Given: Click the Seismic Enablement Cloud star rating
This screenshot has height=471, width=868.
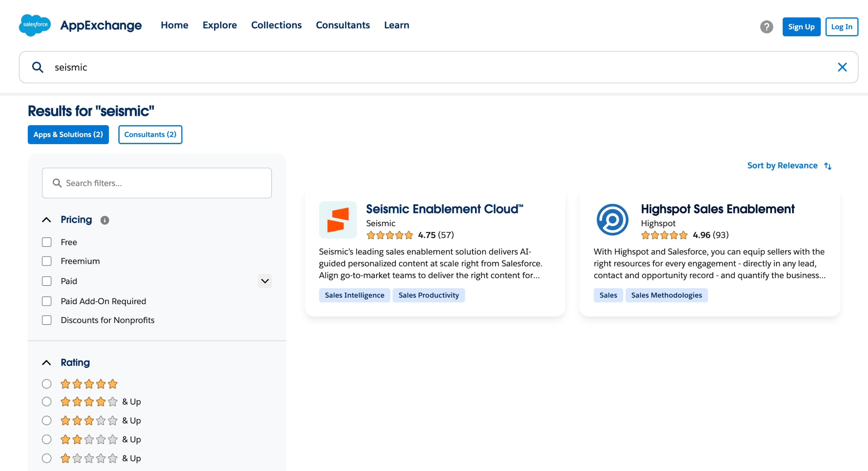Looking at the screenshot, I should (390, 235).
